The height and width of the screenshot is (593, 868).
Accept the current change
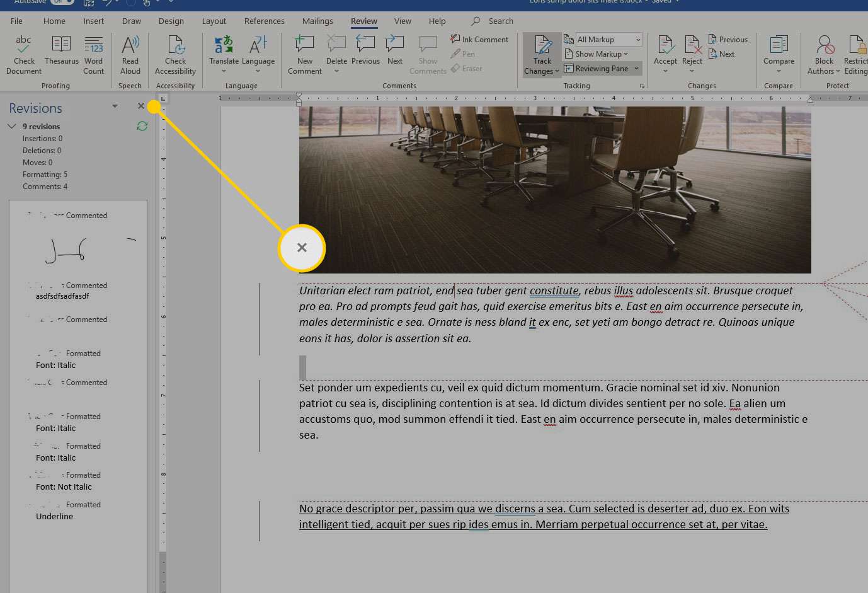click(x=665, y=49)
